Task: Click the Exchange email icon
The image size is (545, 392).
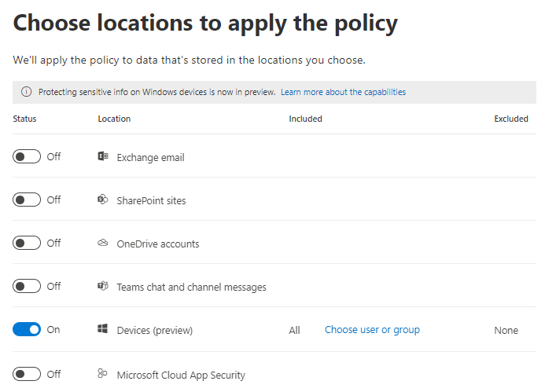Action: pos(102,157)
